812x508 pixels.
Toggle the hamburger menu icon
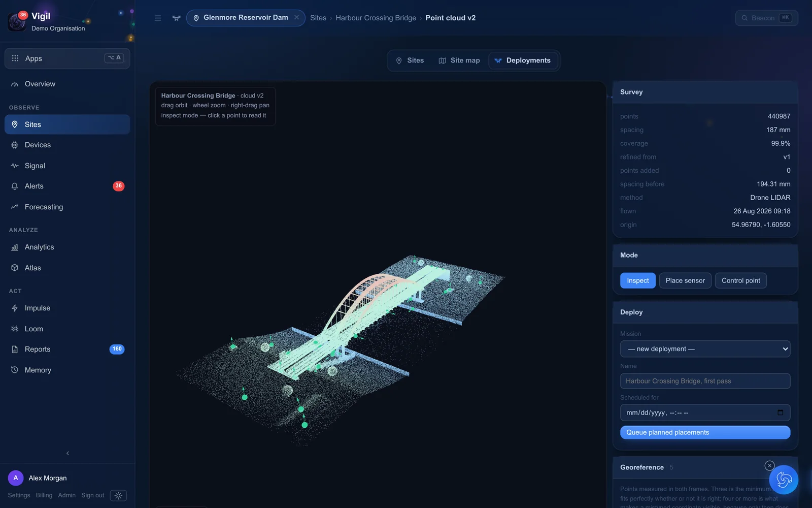(x=158, y=18)
